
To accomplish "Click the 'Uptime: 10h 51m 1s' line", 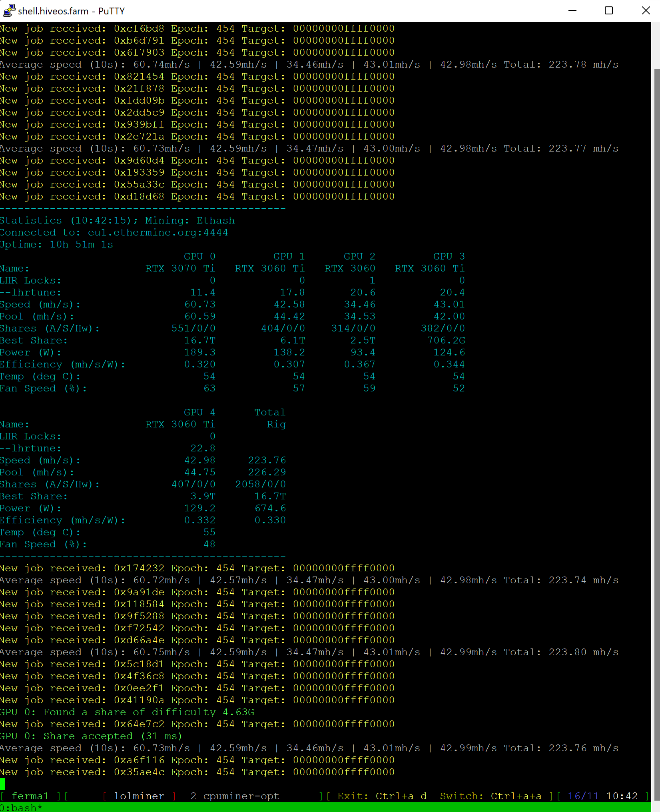I will coord(56,245).
